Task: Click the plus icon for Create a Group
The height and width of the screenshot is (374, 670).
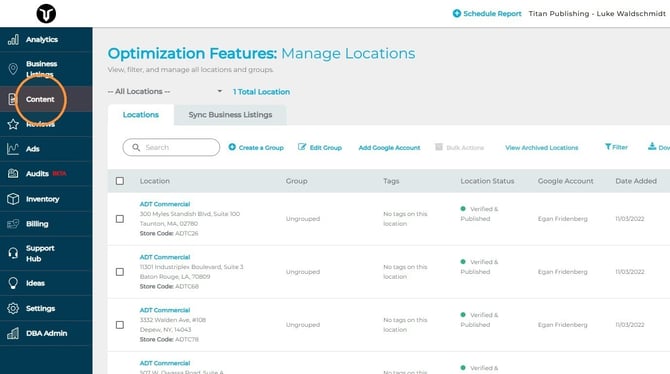Action: tap(232, 147)
